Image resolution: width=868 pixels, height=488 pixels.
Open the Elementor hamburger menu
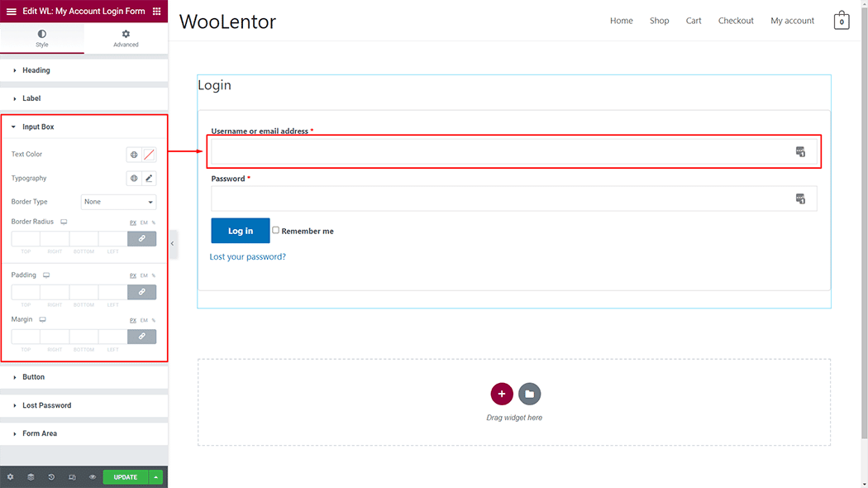point(12,12)
